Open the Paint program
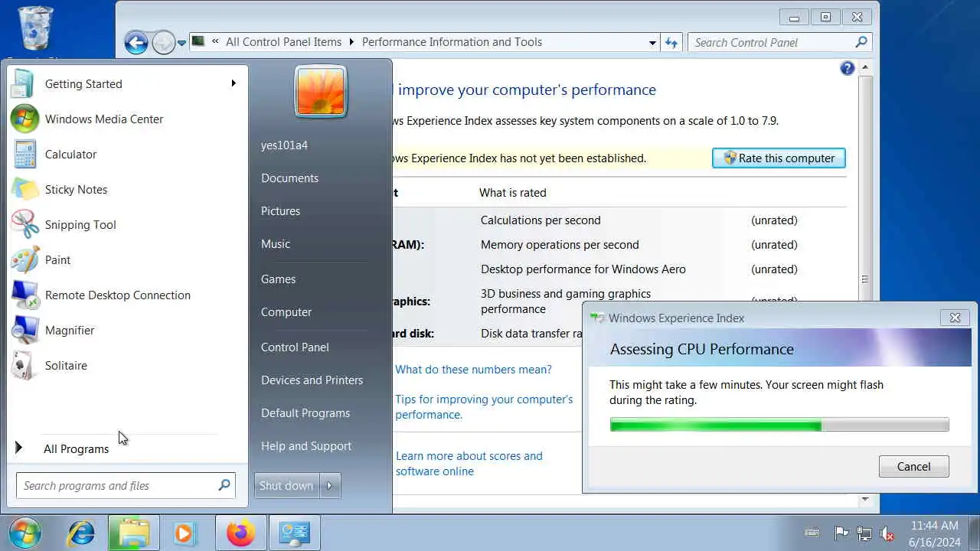This screenshot has width=980, height=551. [126, 259]
